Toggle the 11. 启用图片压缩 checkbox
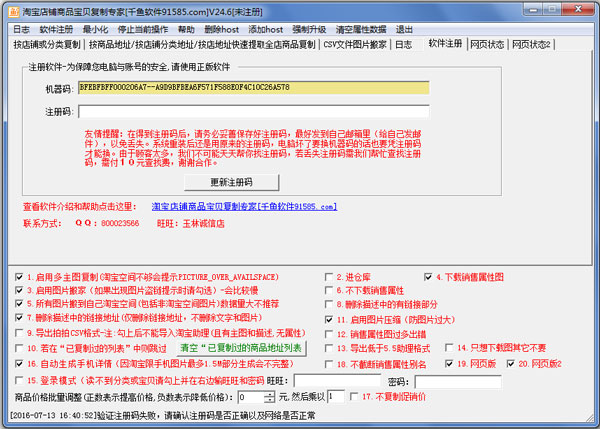The height and width of the screenshot is (429, 600). pos(329,318)
